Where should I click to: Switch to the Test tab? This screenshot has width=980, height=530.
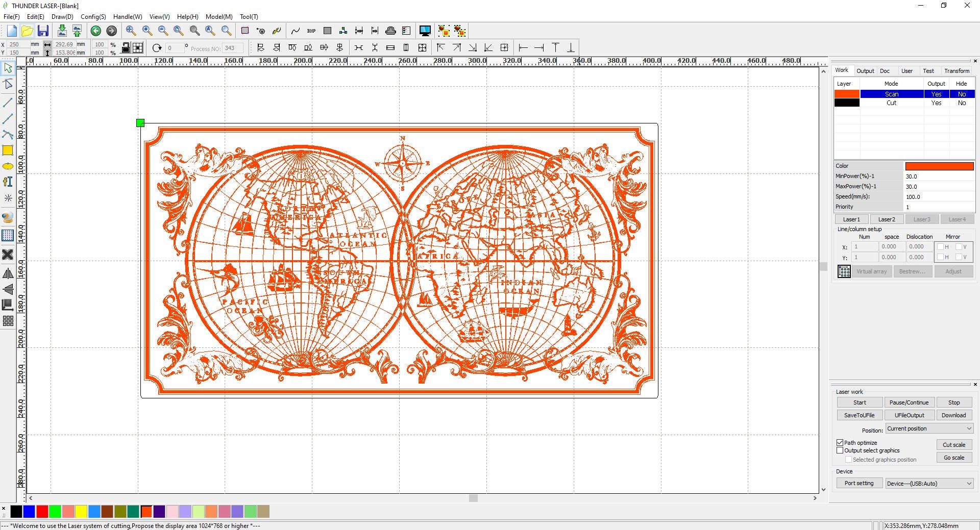point(928,71)
